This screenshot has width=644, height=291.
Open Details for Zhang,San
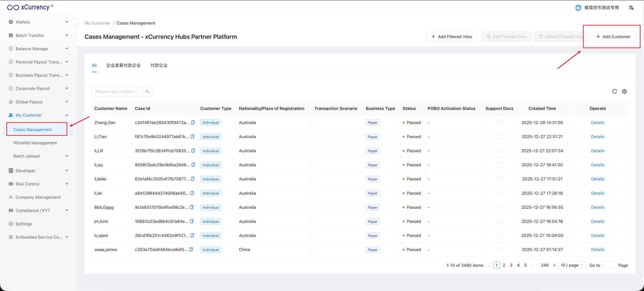[x=597, y=122]
